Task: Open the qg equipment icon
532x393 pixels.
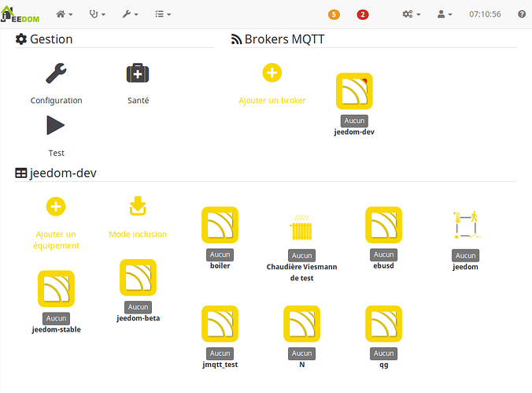Action: pos(384,324)
